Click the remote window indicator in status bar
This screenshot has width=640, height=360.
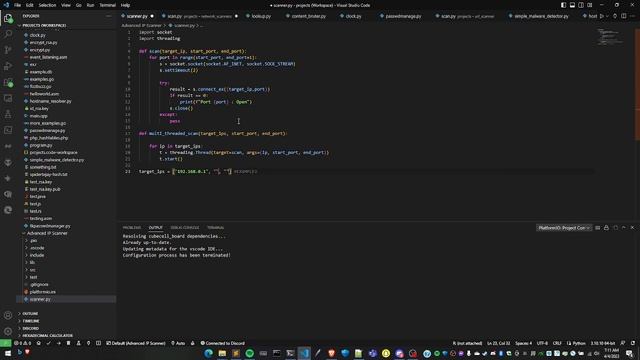point(5,343)
